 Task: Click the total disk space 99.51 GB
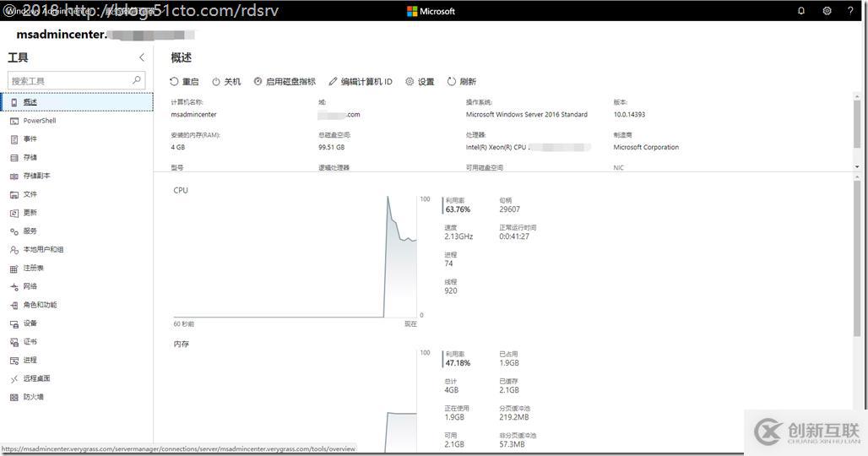pos(332,147)
